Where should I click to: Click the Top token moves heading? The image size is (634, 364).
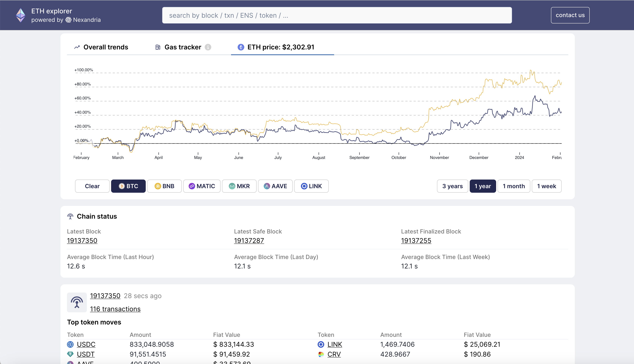[94, 322]
